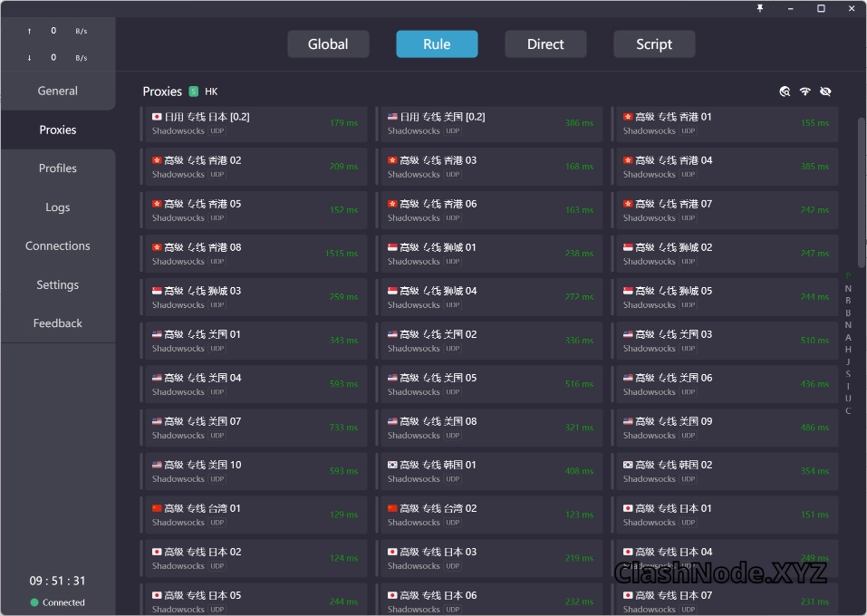Image resolution: width=867 pixels, height=616 pixels.
Task: Click the Japan flag on 日用 专线 日本 [0.2]
Action: coord(156,116)
